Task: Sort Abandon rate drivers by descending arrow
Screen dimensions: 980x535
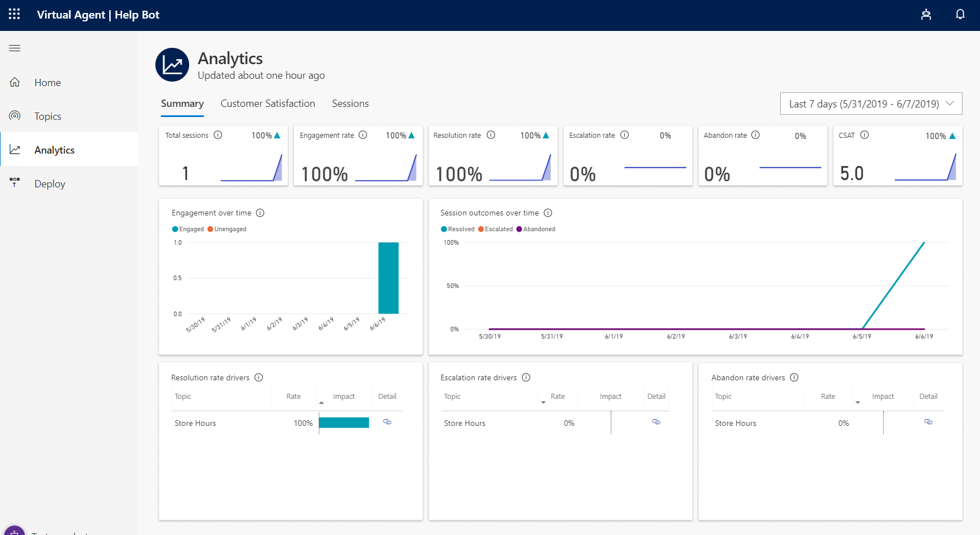Action: click(x=857, y=403)
